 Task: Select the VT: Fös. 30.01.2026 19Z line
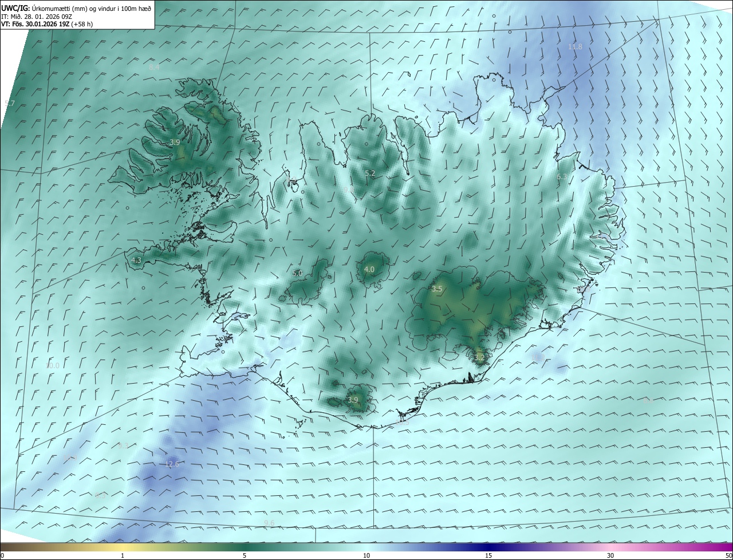pyautogui.click(x=47, y=24)
